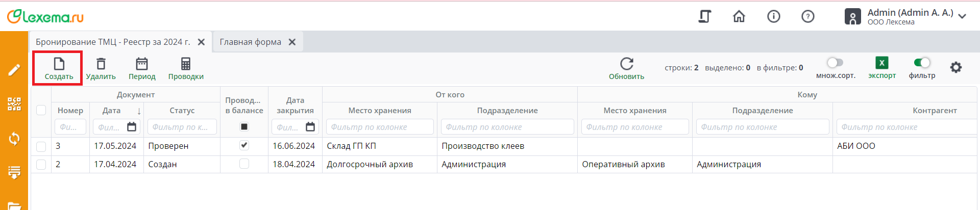Screen dimensions: 980x210
Task: Export table via the Excel экспорт icon
Action: pos(881,63)
